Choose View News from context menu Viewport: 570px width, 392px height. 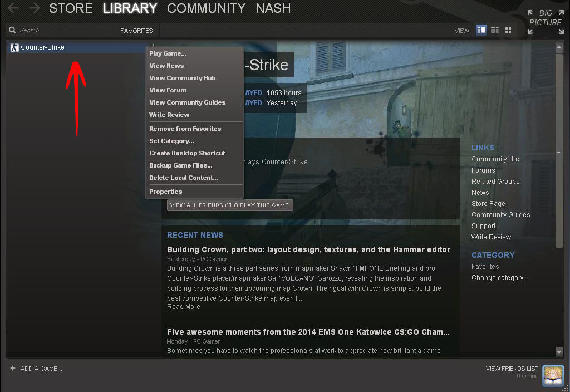click(x=166, y=66)
